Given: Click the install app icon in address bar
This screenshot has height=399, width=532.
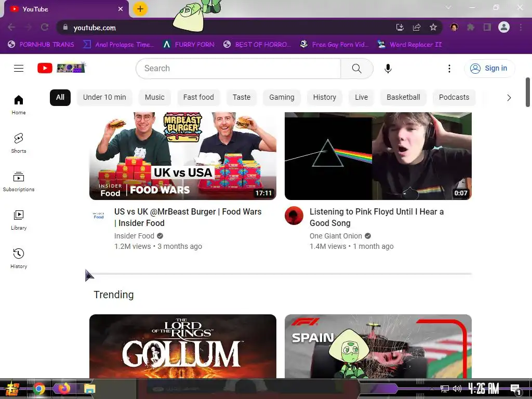Looking at the screenshot, I should click(400, 27).
